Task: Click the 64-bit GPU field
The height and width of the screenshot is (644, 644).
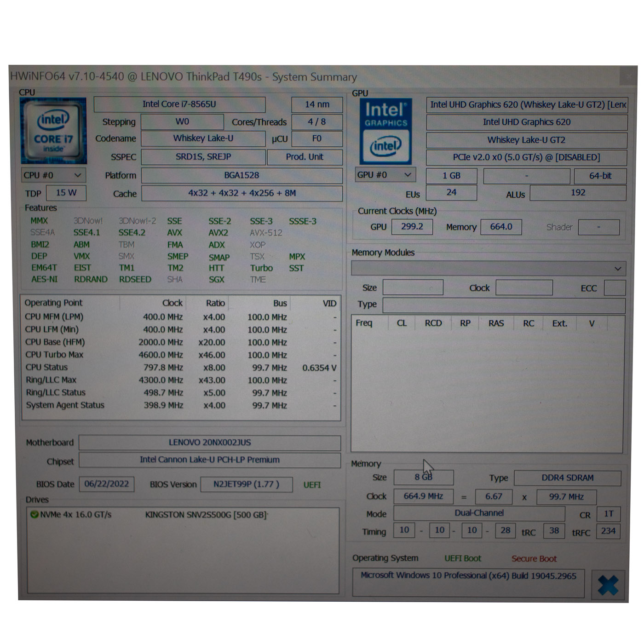Action: pos(600,176)
